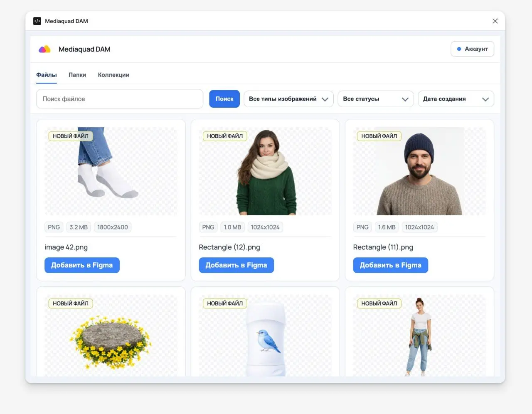532x414 pixels.
Task: Click НОВЫЙ ФАЙЛ badge on yellow flowers image
Action: [x=71, y=303]
